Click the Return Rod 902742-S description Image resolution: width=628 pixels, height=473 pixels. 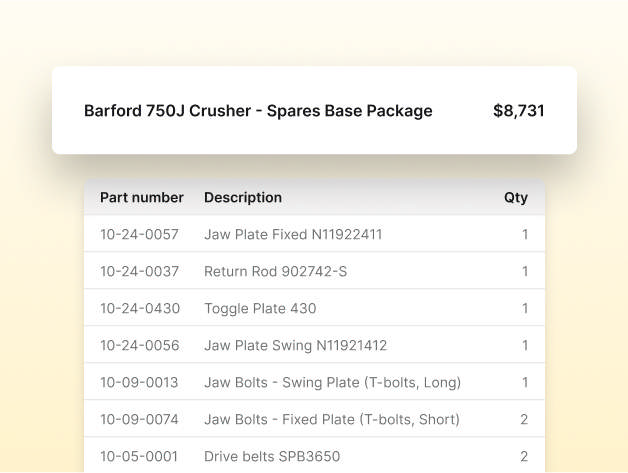pyautogui.click(x=275, y=272)
